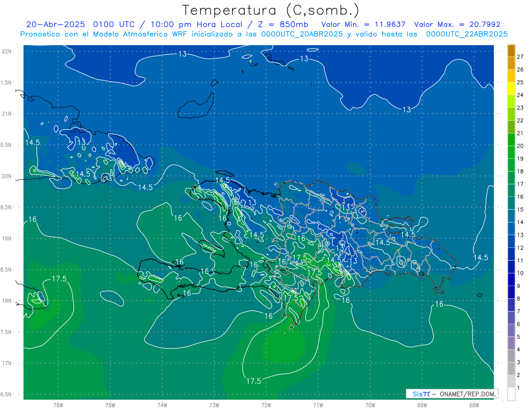The image size is (532, 411).
Task: Click the Sisπ logo text
Action: coord(421,394)
